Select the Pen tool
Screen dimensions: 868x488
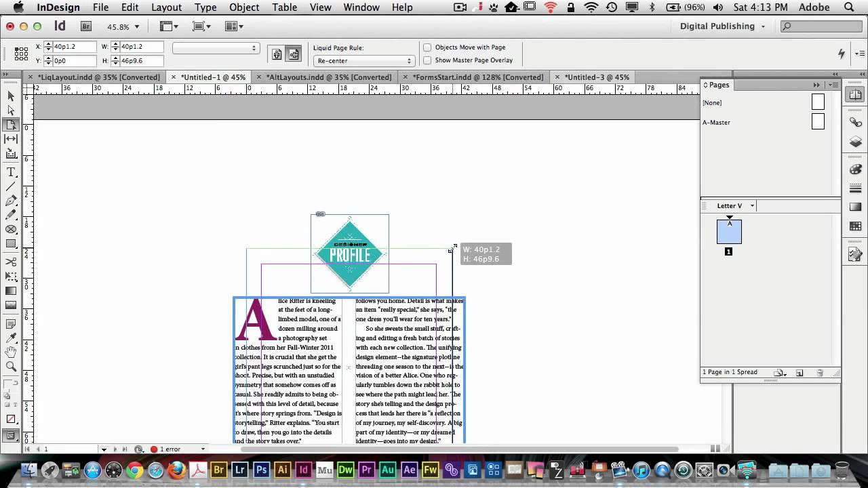click(x=11, y=201)
